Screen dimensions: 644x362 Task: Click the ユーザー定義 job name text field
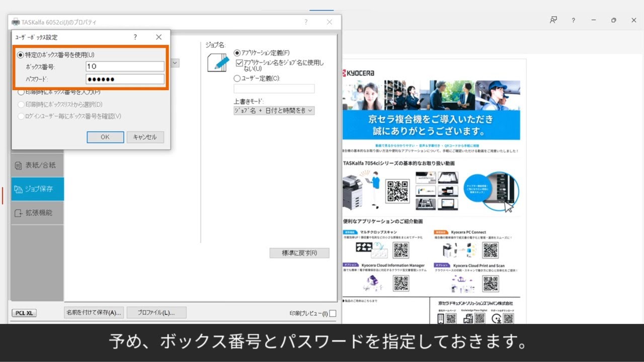coord(274,88)
